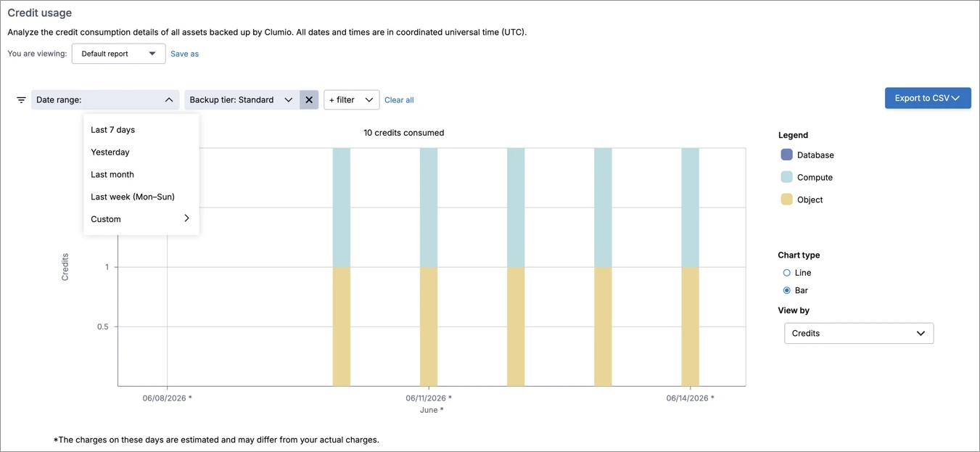Click the 06/11/2026 stacked bar
980x452 pixels.
[429, 267]
